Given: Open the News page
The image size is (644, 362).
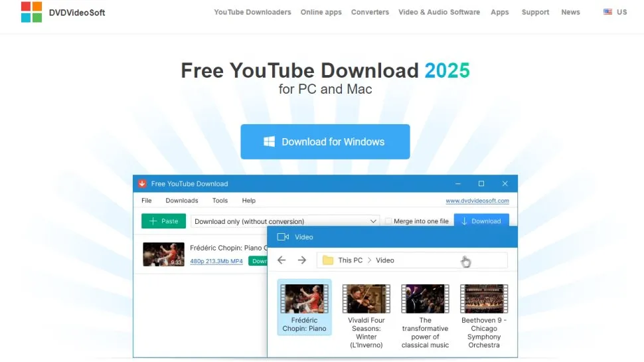Looking at the screenshot, I should 570,13.
